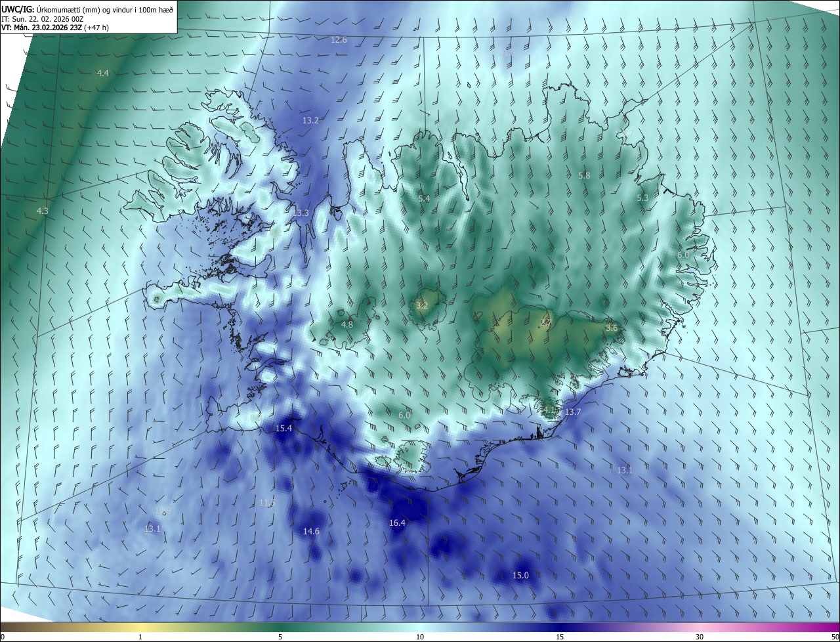Image resolution: width=840 pixels, height=642 pixels.
Task: Click the 4.3 value over the western sea
Action: pyautogui.click(x=43, y=211)
